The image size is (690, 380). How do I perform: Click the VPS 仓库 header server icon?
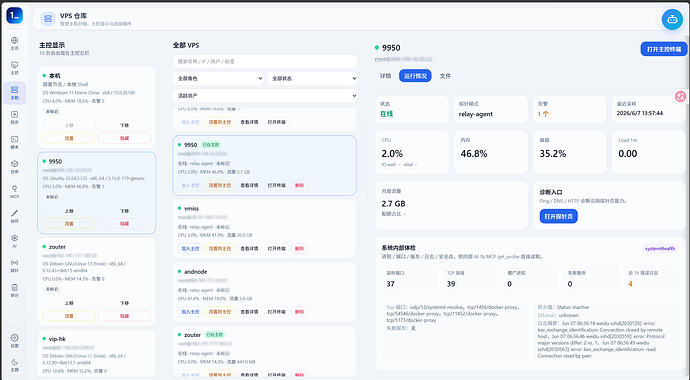coord(48,18)
